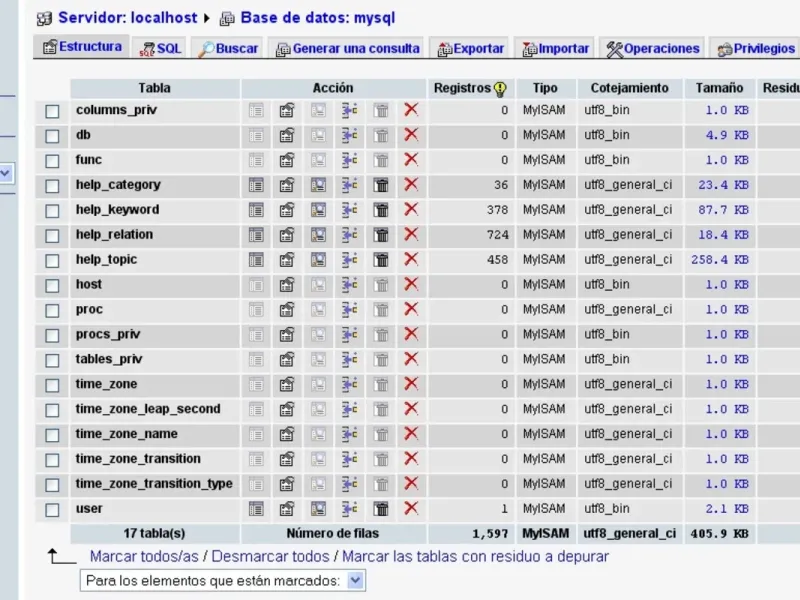Empty (trash) icon for user table
Image resolution: width=800 pixels, height=600 pixels.
point(381,509)
